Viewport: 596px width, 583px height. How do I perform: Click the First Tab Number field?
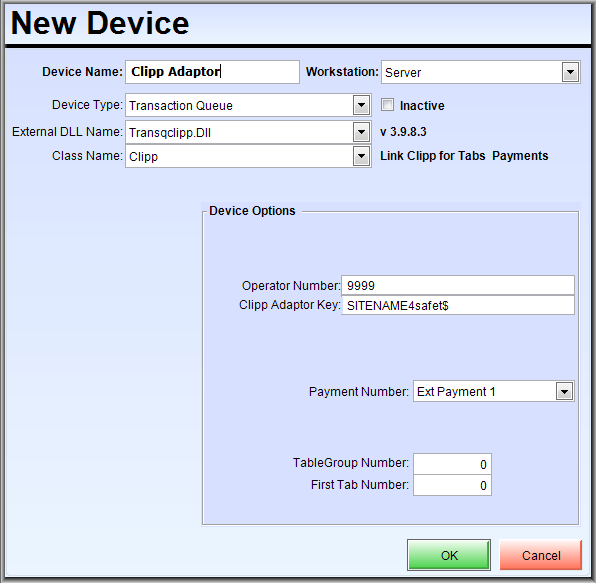pyautogui.click(x=452, y=485)
